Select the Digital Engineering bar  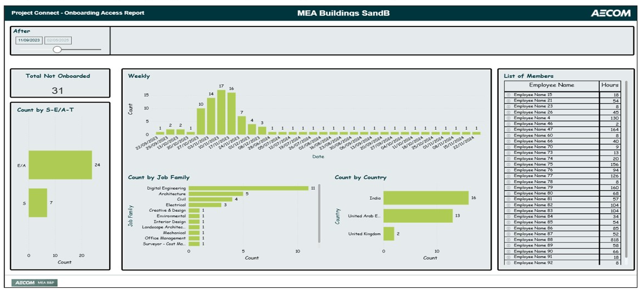click(248, 188)
